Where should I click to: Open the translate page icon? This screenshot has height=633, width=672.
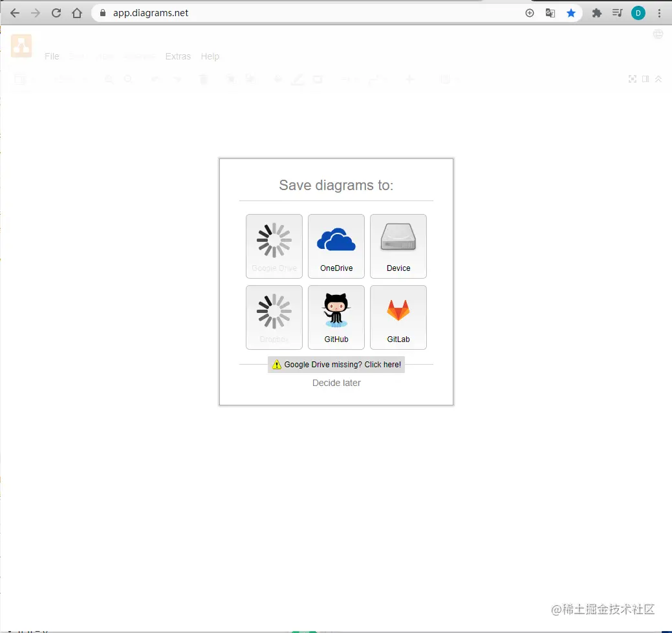550,13
